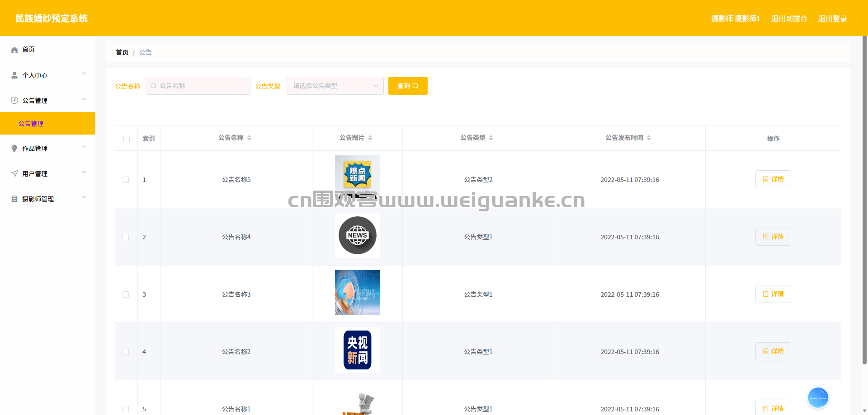
Task: Check the row checkbox for 公告名称4
Action: 126,237
